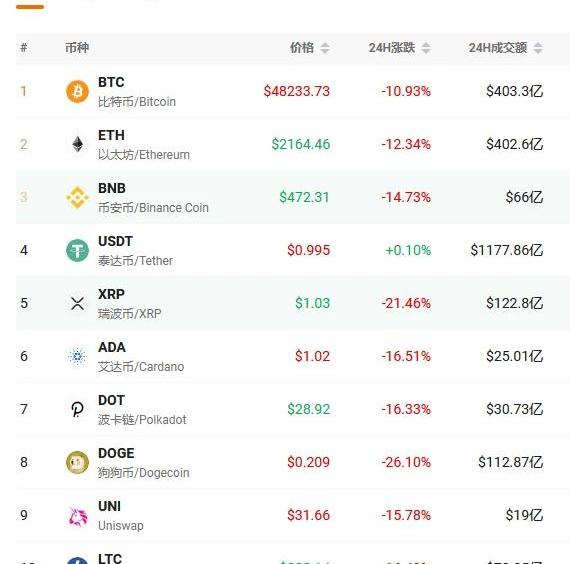Click the Uniswap pink unicorn icon
The width and height of the screenshot is (570, 564).
pos(78,516)
